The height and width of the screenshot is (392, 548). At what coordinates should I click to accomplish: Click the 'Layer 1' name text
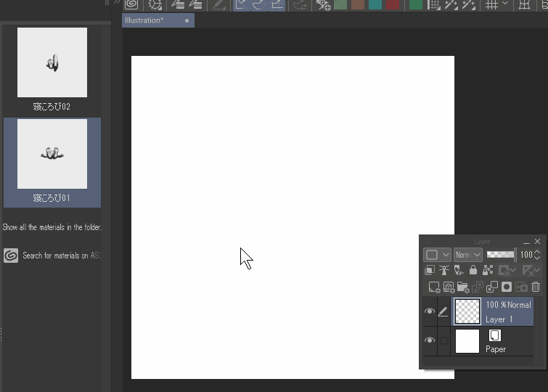pyautogui.click(x=499, y=319)
